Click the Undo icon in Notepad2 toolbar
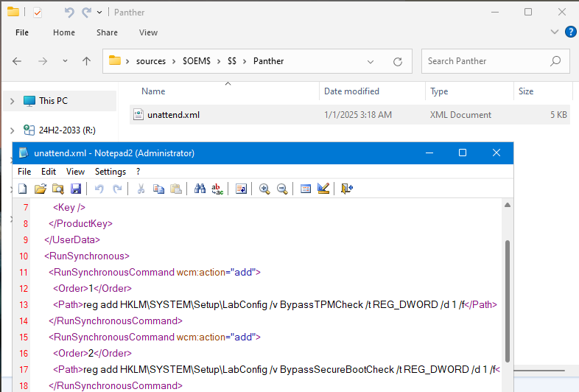 coord(99,189)
